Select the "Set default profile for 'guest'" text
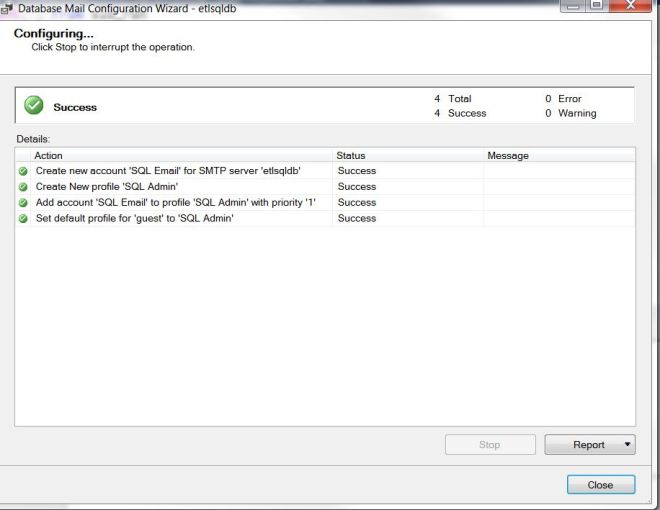This screenshot has height=510, width=660. click(134, 219)
